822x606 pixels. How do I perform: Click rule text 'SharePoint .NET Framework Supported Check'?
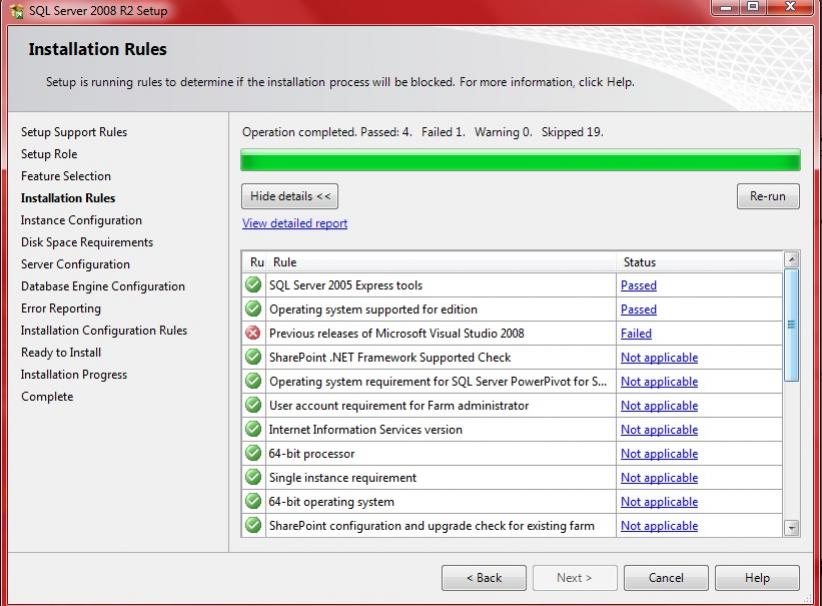click(390, 358)
